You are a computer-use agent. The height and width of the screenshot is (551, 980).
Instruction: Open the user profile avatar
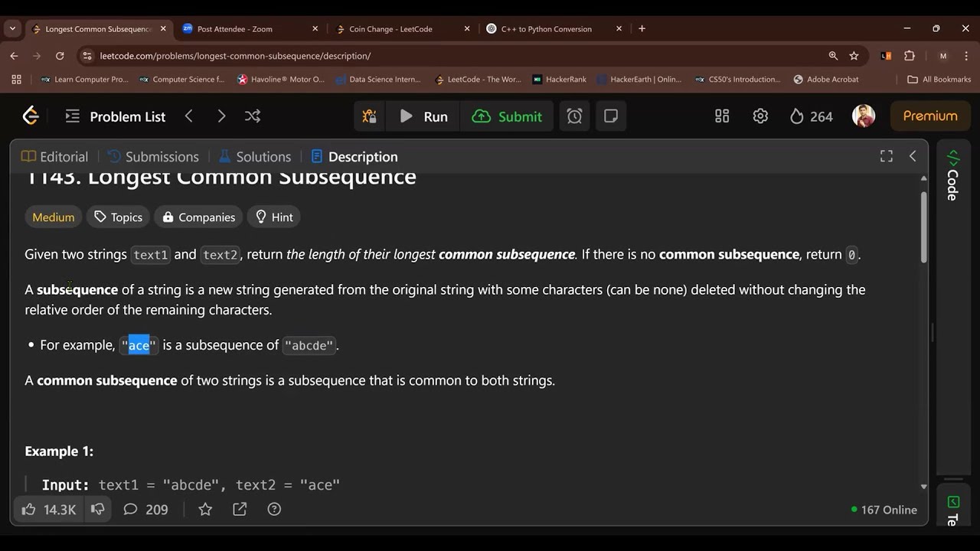tap(864, 116)
